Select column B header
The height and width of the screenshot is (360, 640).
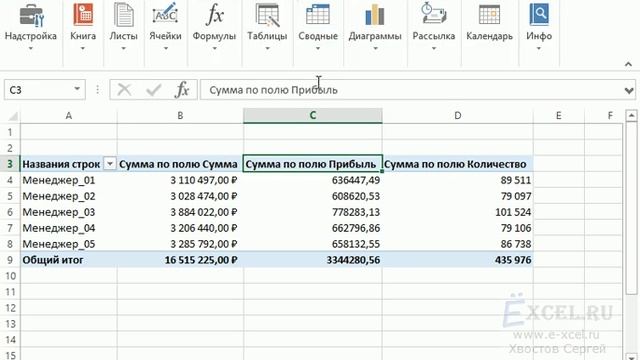180,116
